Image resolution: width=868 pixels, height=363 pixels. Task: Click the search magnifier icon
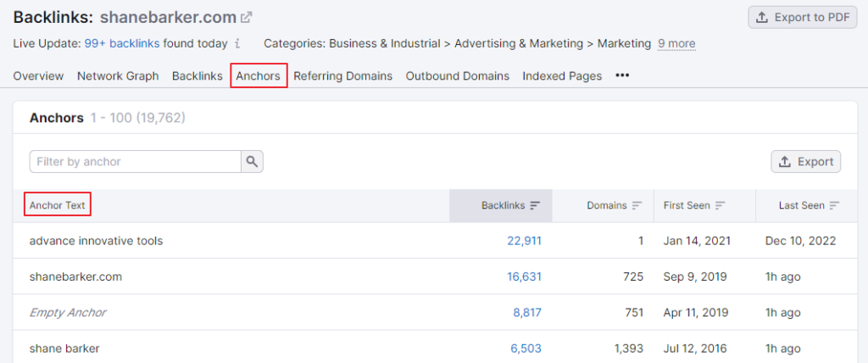coord(252,161)
